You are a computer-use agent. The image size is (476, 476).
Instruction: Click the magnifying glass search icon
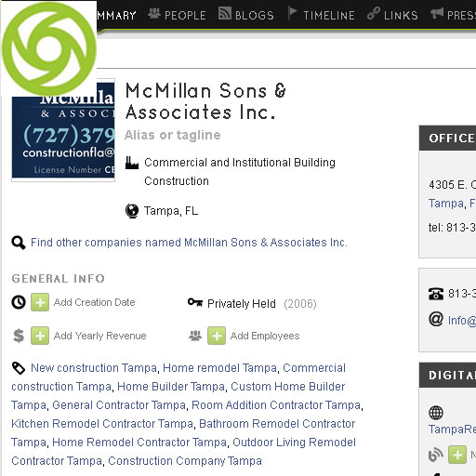tap(19, 243)
